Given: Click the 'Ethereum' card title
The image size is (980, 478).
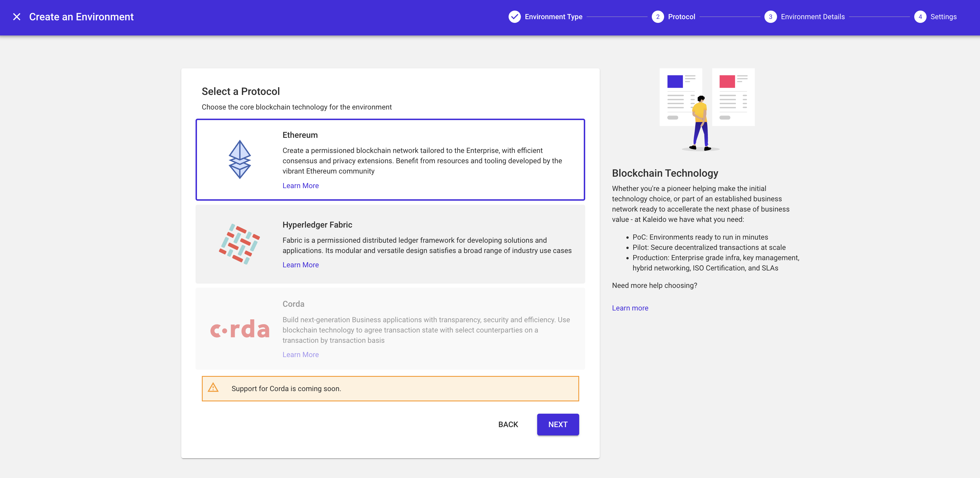Looking at the screenshot, I should (300, 135).
